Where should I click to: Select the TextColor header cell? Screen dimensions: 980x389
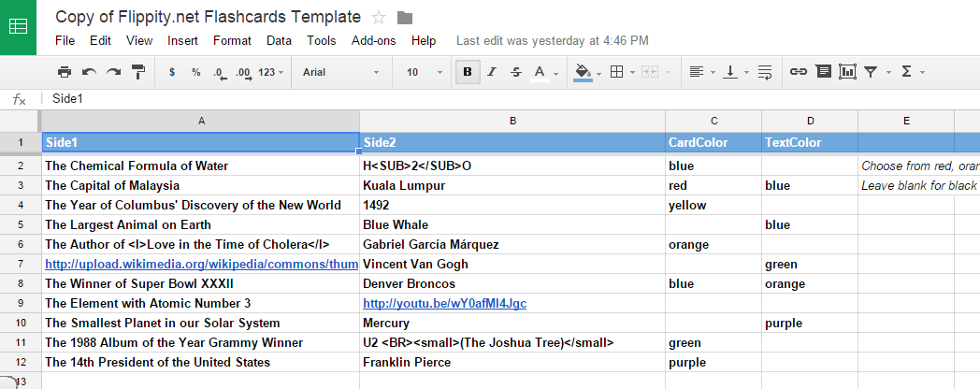(810, 142)
